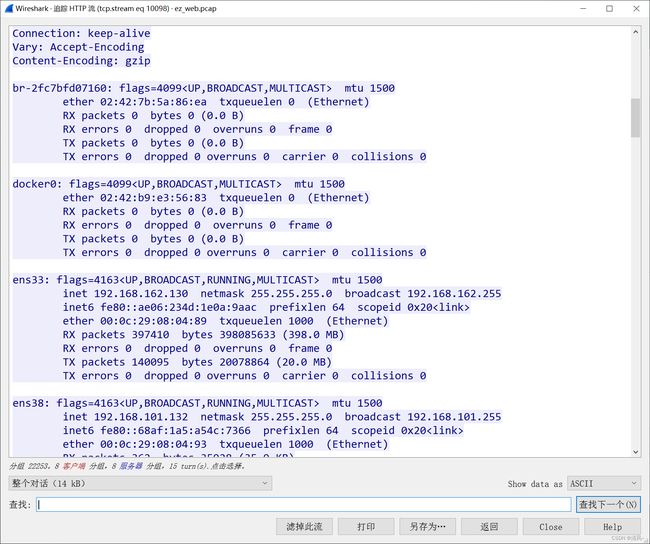Viewport: 650px width, 544px height.
Task: Click the scrollbar up arrow
Action: pyautogui.click(x=635, y=32)
